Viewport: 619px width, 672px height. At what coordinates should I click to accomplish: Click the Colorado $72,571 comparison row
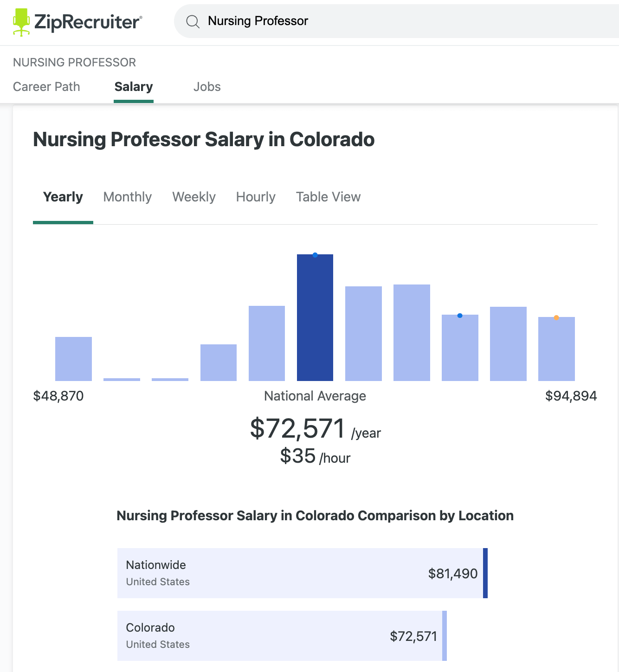click(282, 636)
